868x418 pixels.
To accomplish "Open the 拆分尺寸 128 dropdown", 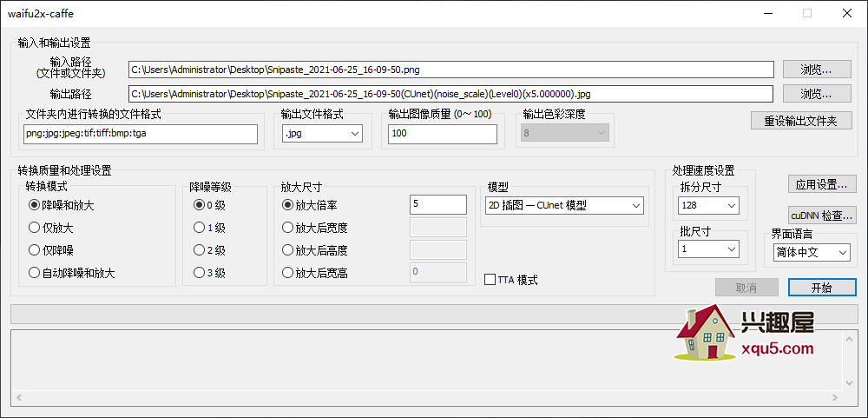I will (x=708, y=205).
